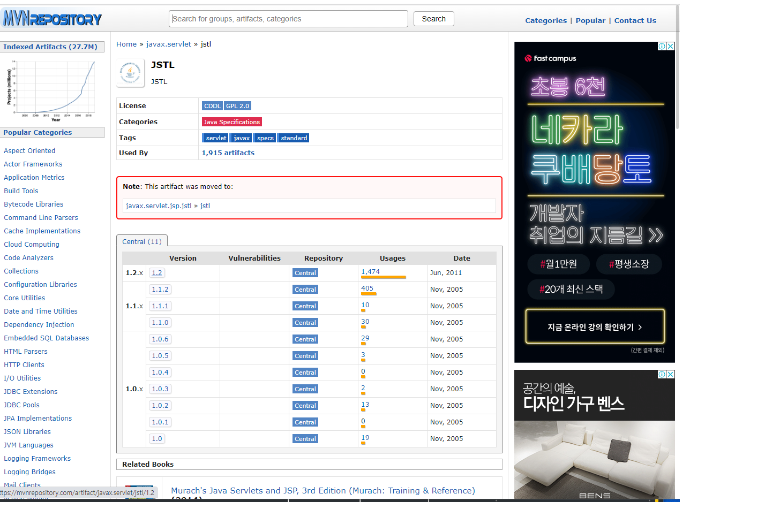Open version 1.2
This screenshot has width=780, height=532.
[x=157, y=273]
